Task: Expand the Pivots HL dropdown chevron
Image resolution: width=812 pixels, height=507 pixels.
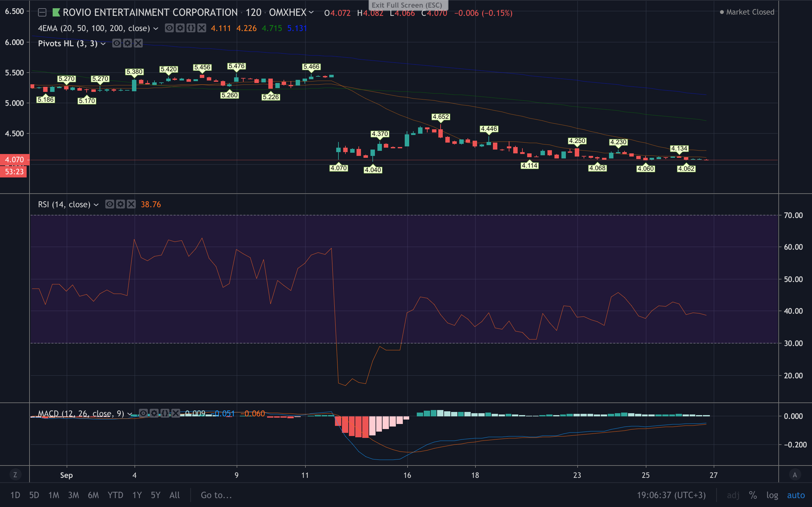Action: click(x=103, y=44)
